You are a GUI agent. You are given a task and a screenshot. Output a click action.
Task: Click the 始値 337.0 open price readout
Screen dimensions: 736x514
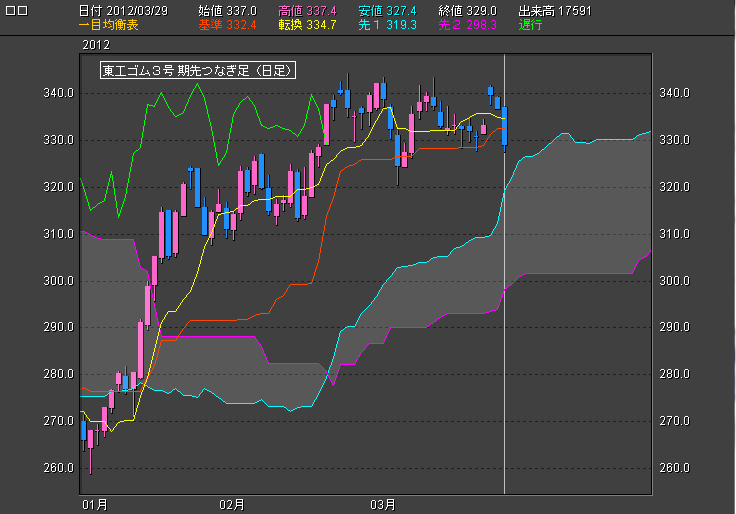[227, 10]
